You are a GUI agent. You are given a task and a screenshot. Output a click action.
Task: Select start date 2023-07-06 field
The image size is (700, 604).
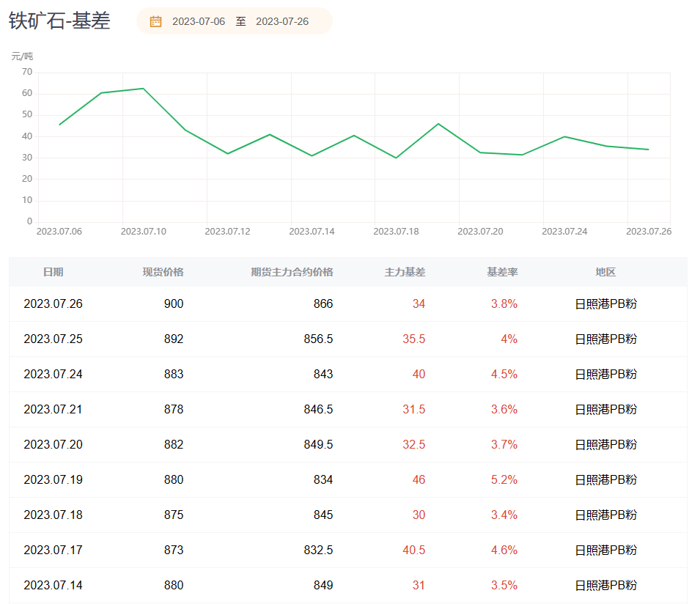(199, 21)
